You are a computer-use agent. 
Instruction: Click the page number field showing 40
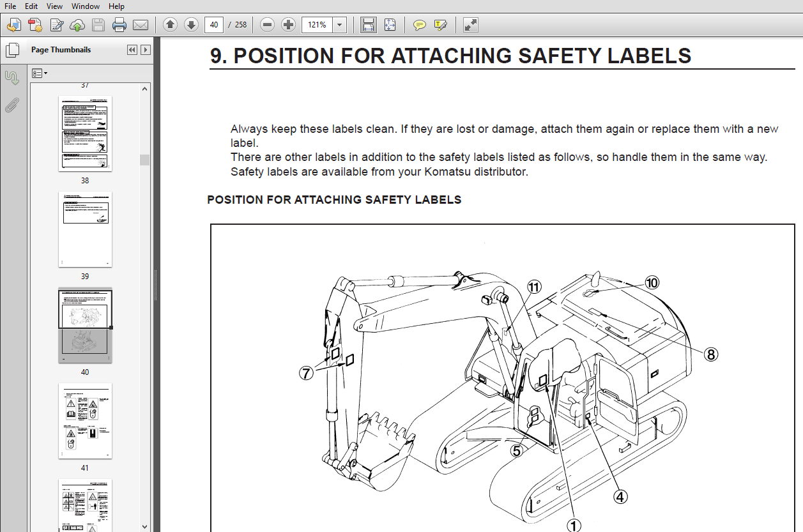point(214,25)
